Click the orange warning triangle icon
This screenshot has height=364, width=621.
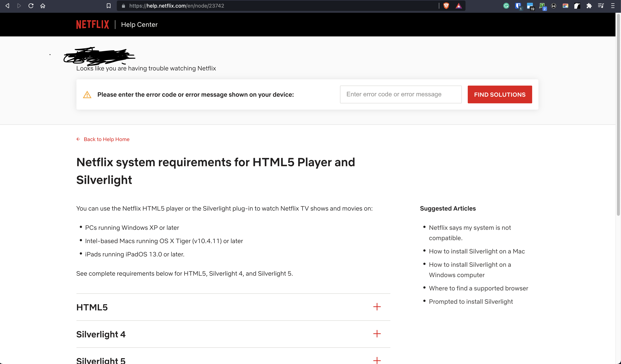coord(87,94)
